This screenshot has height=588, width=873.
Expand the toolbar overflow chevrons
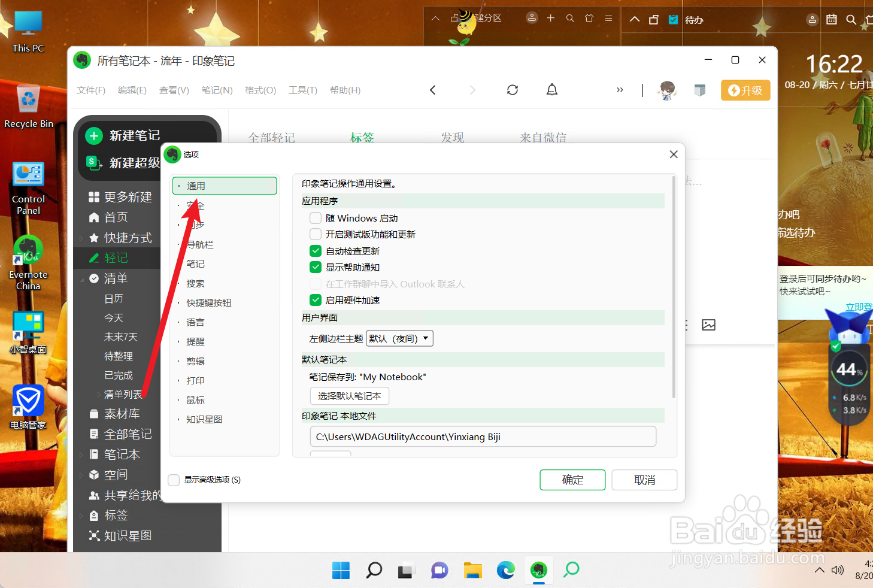pyautogui.click(x=620, y=90)
